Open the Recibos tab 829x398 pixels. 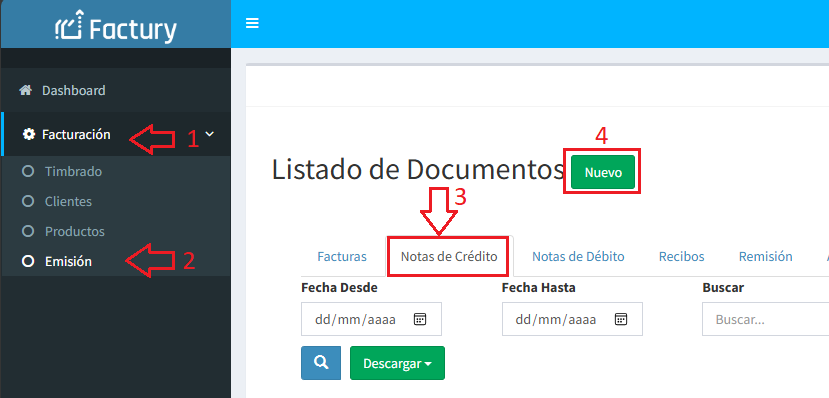(x=681, y=256)
